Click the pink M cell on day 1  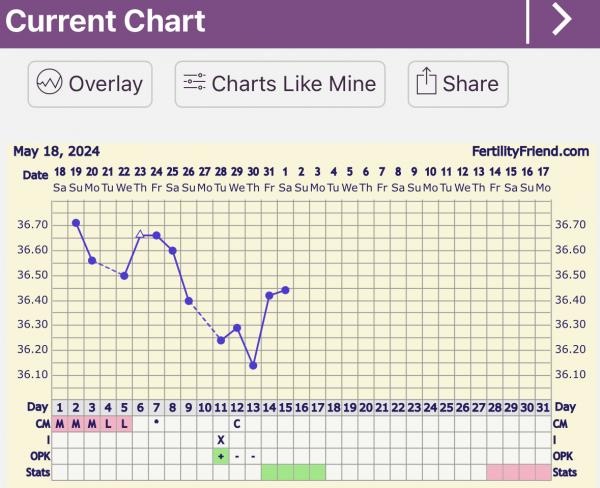(x=60, y=424)
